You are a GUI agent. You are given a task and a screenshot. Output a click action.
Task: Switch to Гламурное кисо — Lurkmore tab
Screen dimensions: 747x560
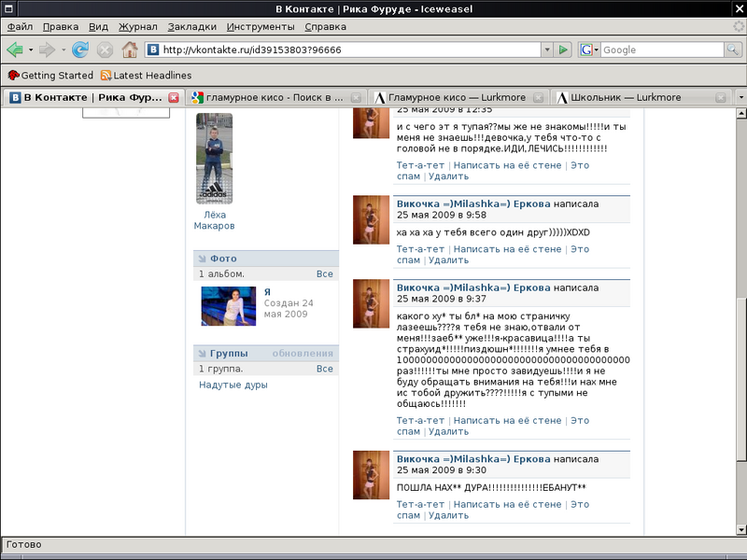pyautogui.click(x=458, y=98)
